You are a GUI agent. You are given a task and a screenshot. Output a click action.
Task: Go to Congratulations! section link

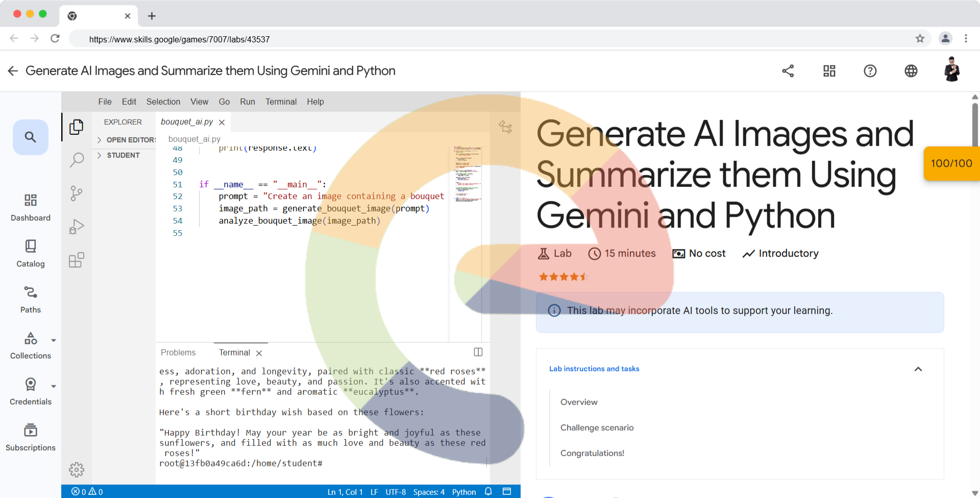click(592, 453)
